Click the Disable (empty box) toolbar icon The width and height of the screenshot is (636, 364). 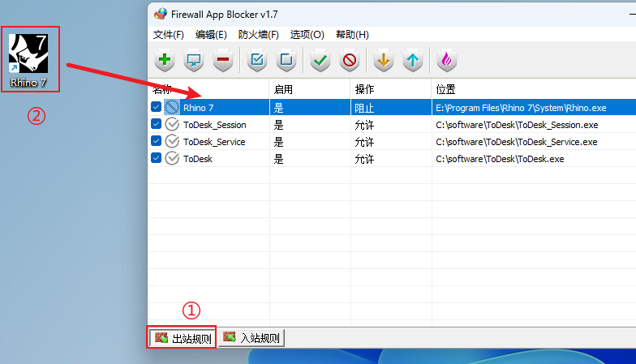(x=286, y=60)
